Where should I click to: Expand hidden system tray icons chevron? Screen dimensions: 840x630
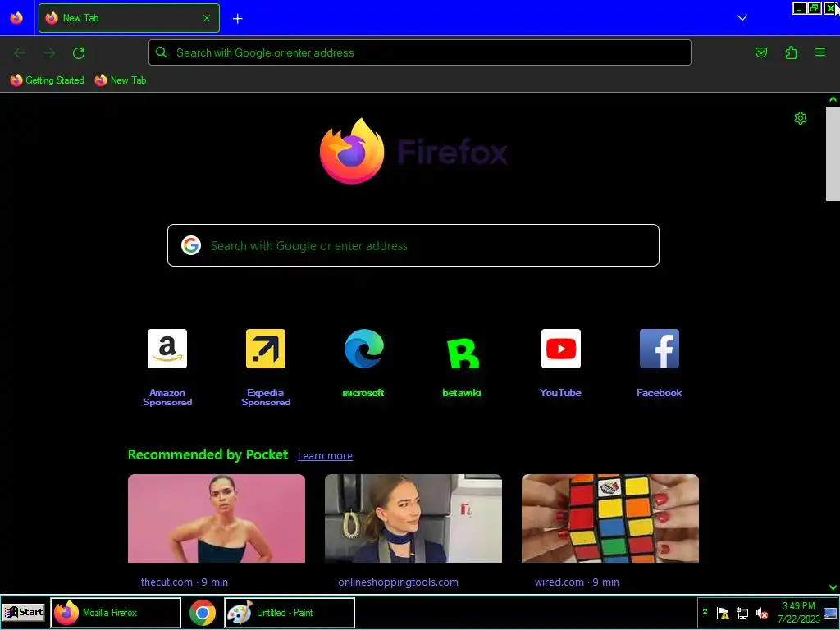pyautogui.click(x=705, y=612)
